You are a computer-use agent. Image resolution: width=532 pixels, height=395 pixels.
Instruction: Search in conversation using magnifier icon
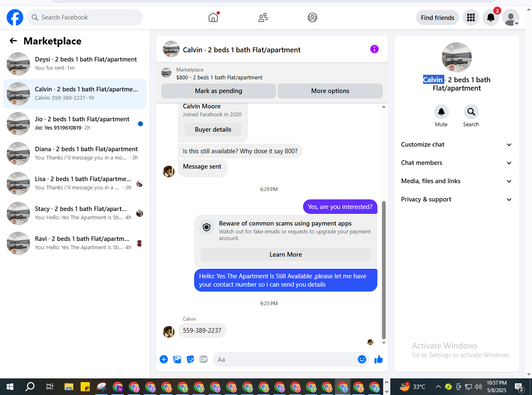471,112
